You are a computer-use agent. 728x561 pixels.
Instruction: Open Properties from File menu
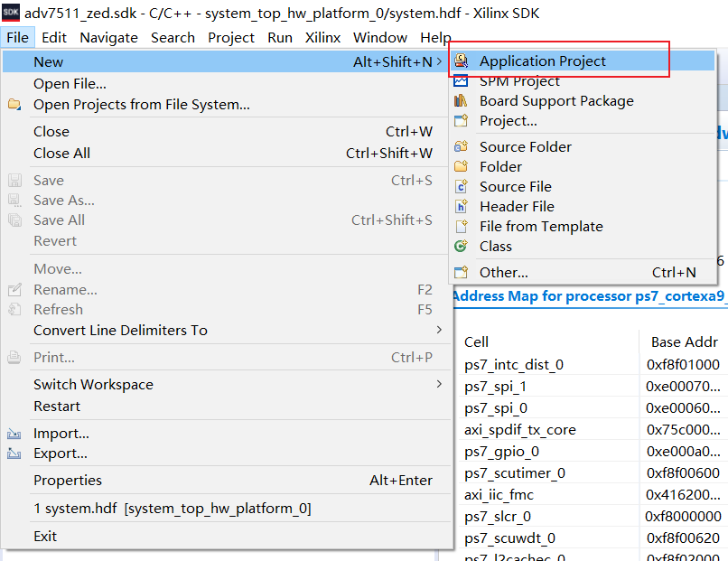coord(227,481)
